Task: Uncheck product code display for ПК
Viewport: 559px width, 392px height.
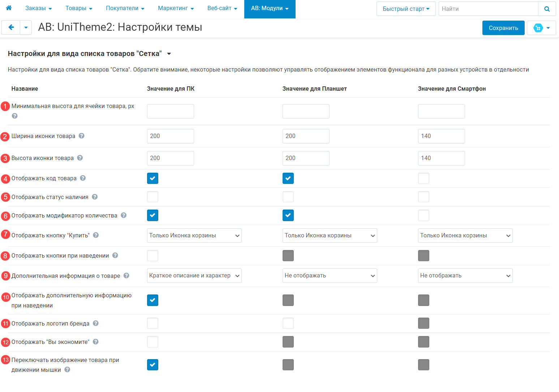Action: (152, 178)
